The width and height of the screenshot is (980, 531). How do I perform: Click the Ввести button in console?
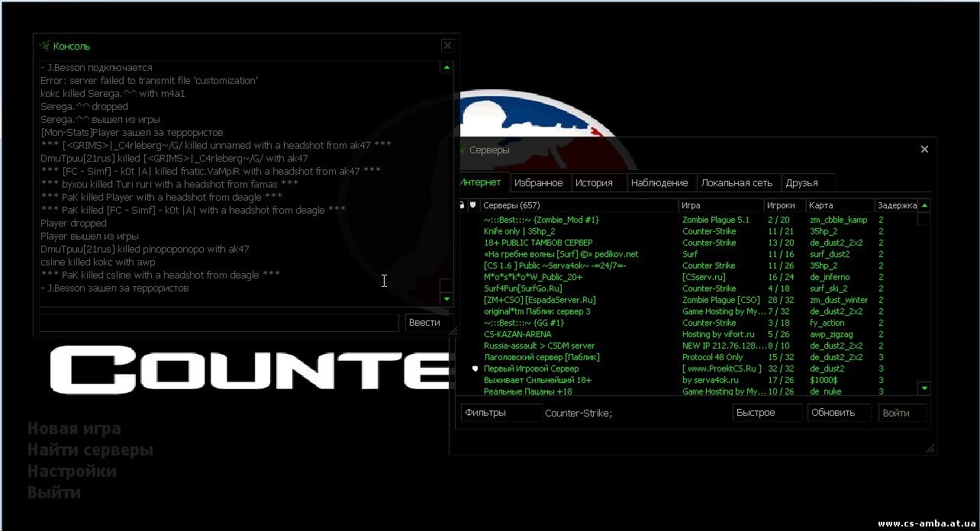pos(429,323)
